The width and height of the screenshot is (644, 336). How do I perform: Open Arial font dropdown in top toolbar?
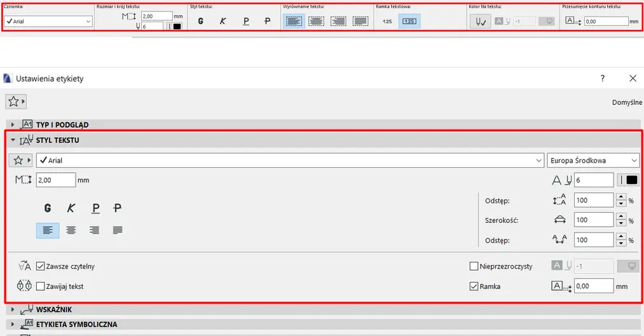[x=48, y=22]
